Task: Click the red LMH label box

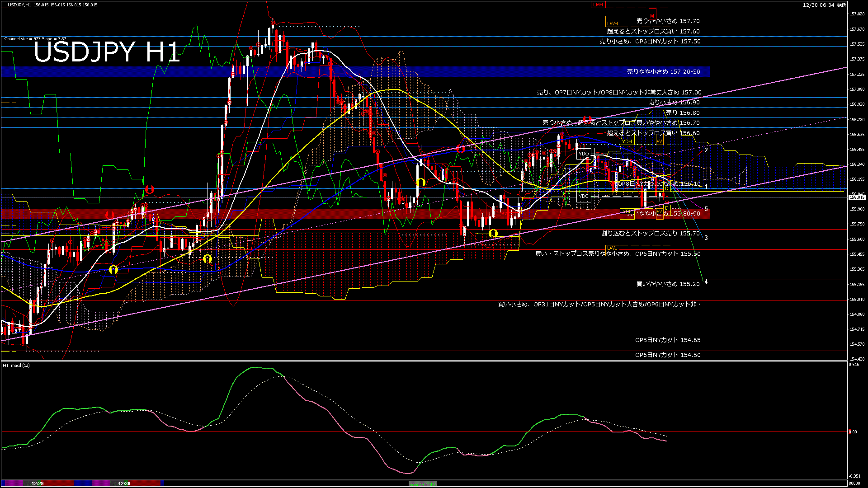Action: 598,5
